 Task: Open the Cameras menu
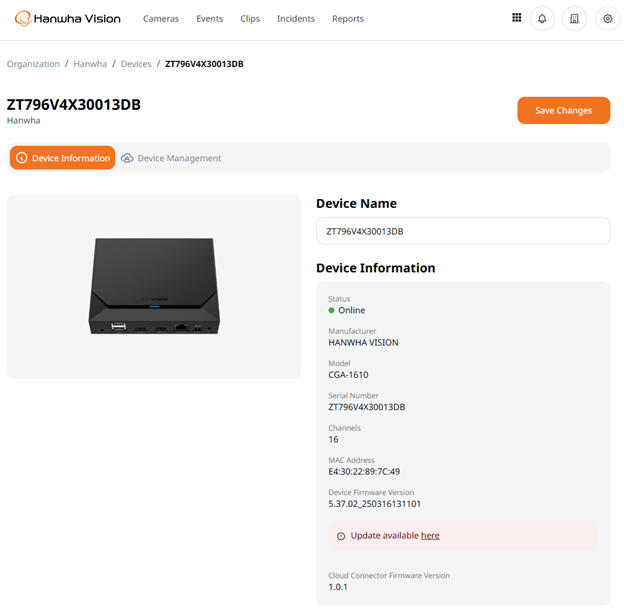pyautogui.click(x=161, y=19)
